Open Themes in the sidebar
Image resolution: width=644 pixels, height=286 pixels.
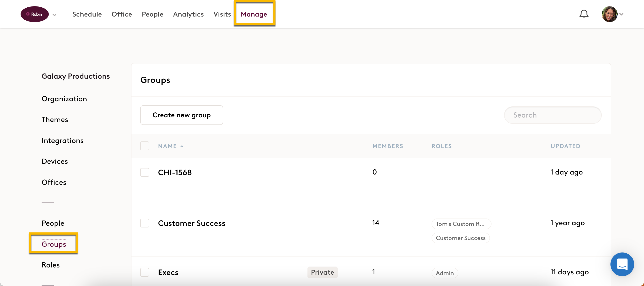[x=55, y=120]
